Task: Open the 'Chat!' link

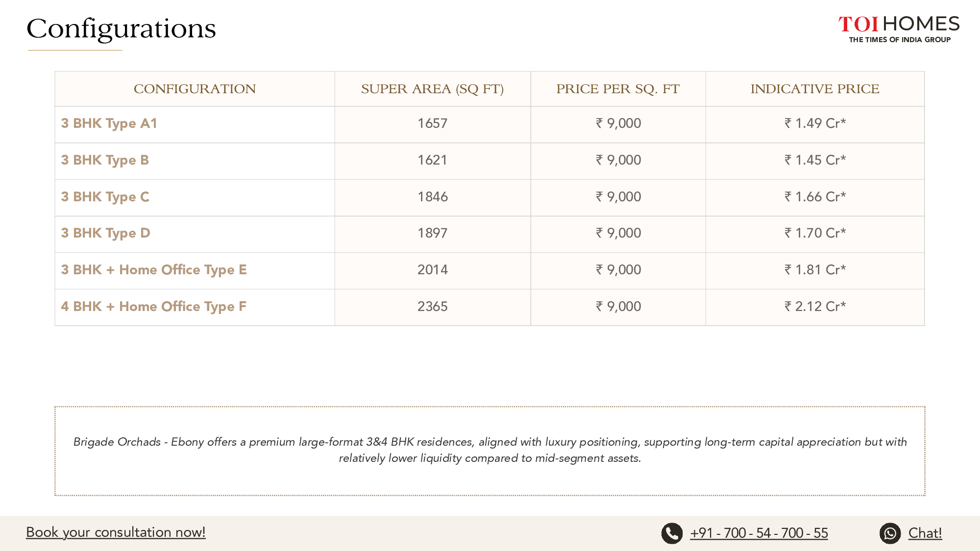Action: (x=925, y=533)
